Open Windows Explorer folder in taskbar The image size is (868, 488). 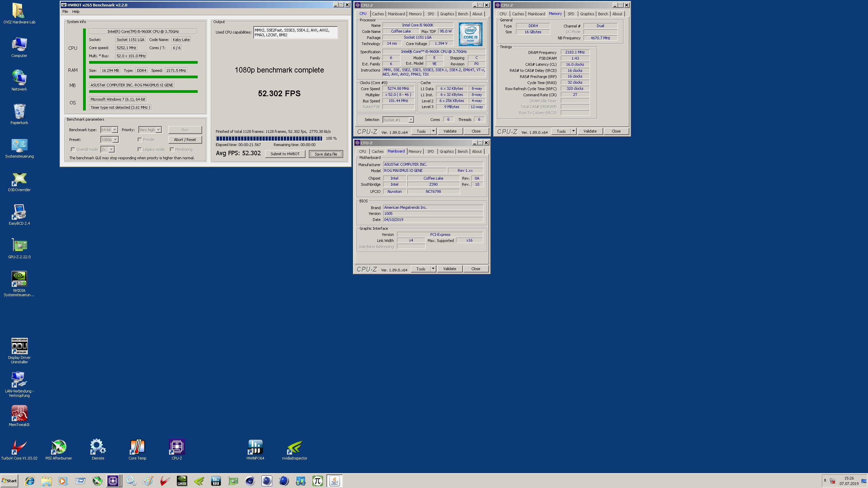click(46, 481)
